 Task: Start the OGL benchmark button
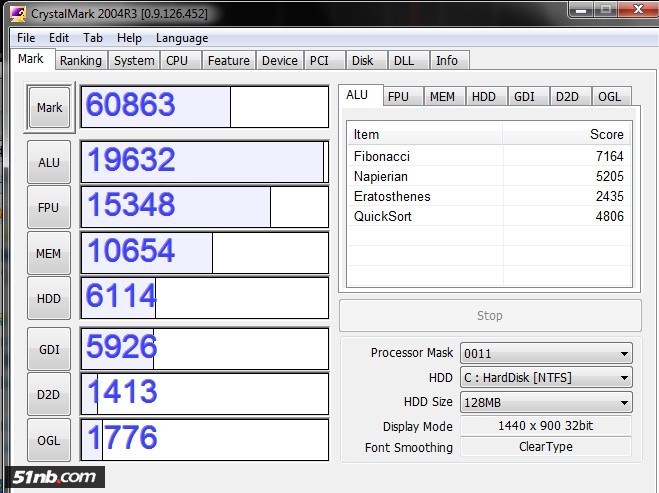point(49,440)
